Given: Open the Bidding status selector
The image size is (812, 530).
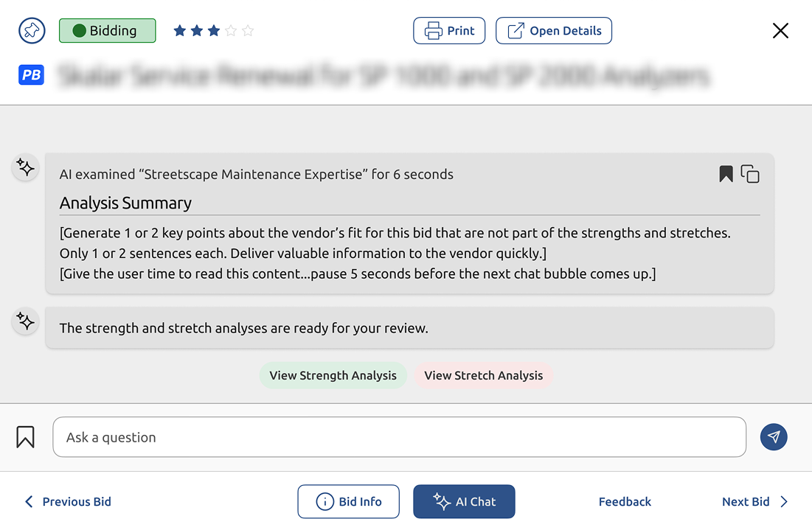Looking at the screenshot, I should pyautogui.click(x=107, y=30).
